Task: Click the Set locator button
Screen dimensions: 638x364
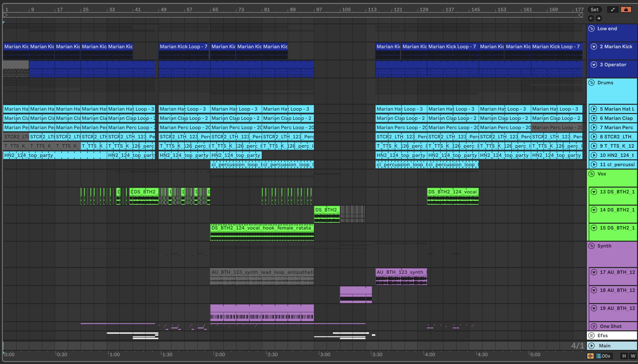Action: point(595,10)
